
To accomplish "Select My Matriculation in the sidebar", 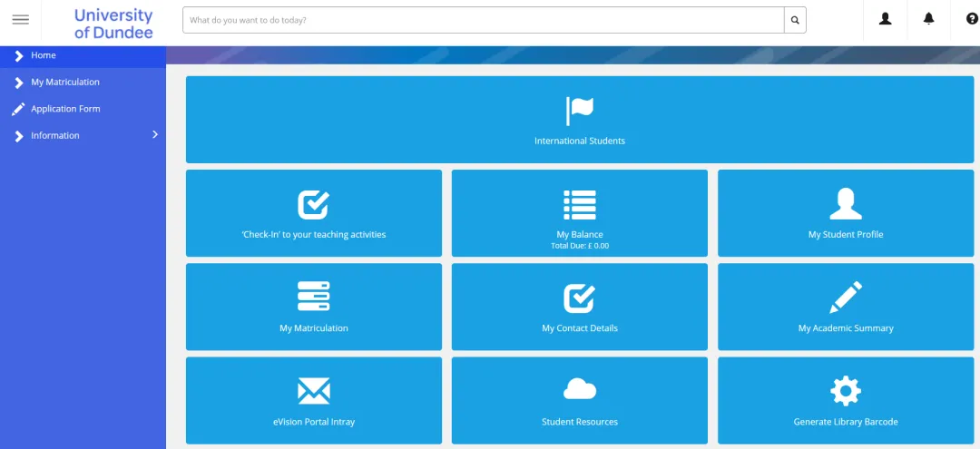I will tap(83, 82).
